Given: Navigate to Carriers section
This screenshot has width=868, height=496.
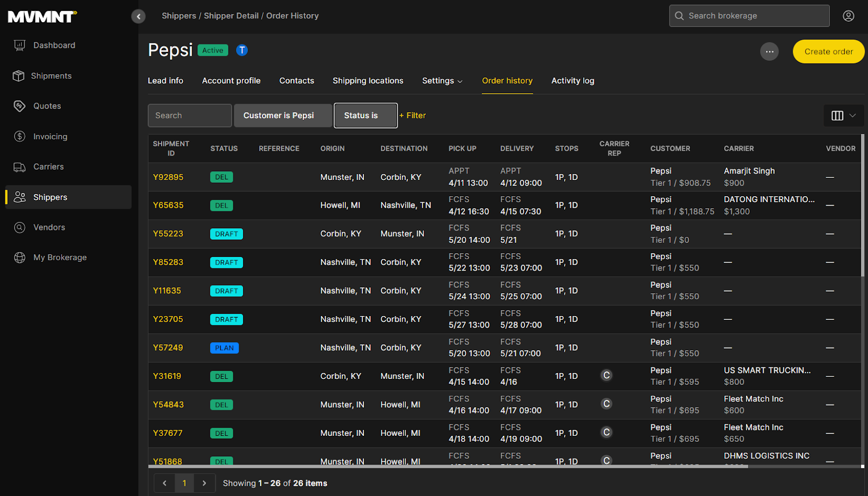Looking at the screenshot, I should click(x=48, y=167).
